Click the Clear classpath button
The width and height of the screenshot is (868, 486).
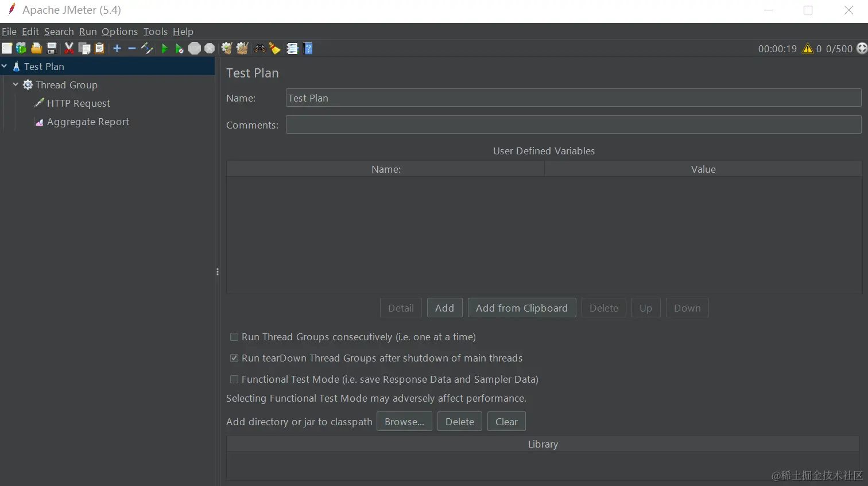click(506, 422)
